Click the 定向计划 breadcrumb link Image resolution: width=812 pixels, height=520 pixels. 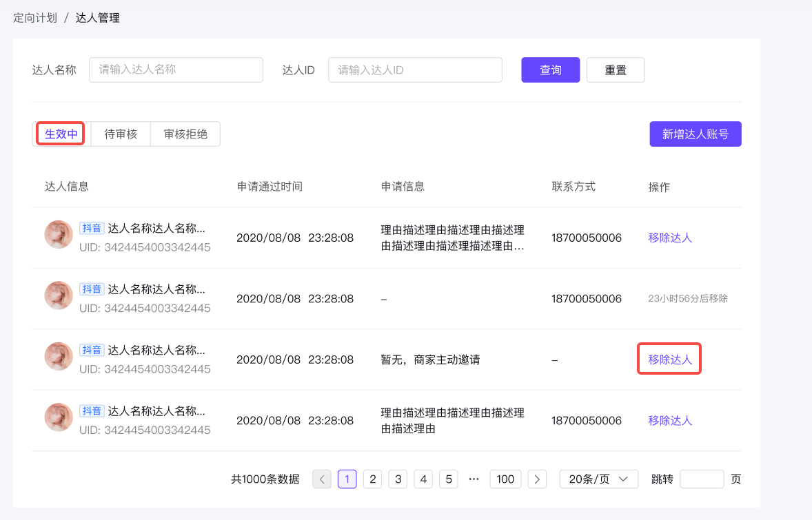[34, 18]
